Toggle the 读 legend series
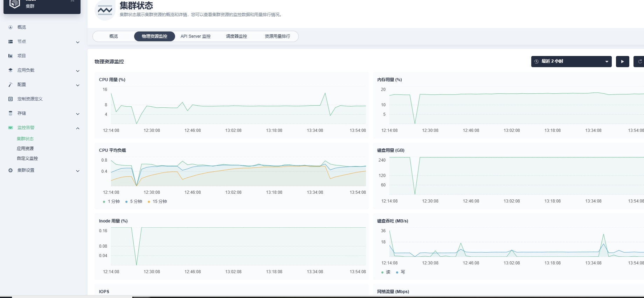The height and width of the screenshot is (298, 644). click(x=386, y=272)
